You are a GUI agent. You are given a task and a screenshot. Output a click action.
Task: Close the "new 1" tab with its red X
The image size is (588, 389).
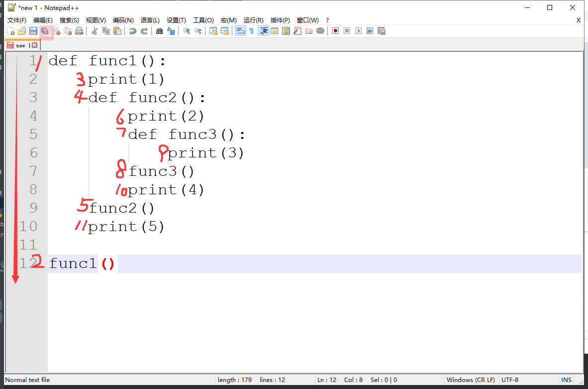coord(34,45)
